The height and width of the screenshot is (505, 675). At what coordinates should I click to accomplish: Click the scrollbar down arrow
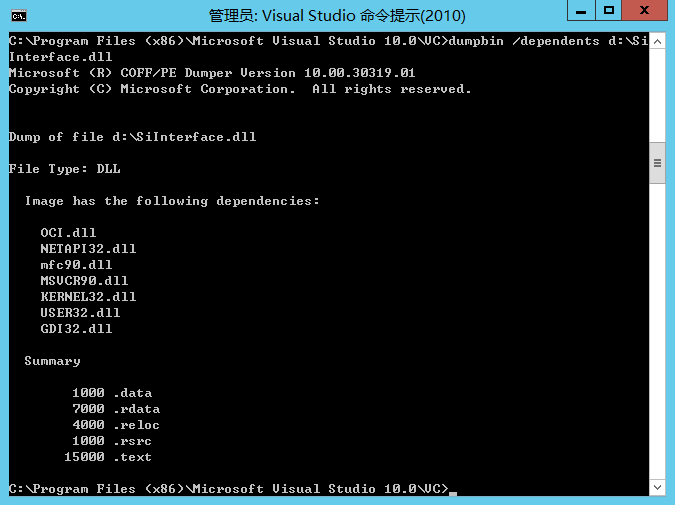657,488
